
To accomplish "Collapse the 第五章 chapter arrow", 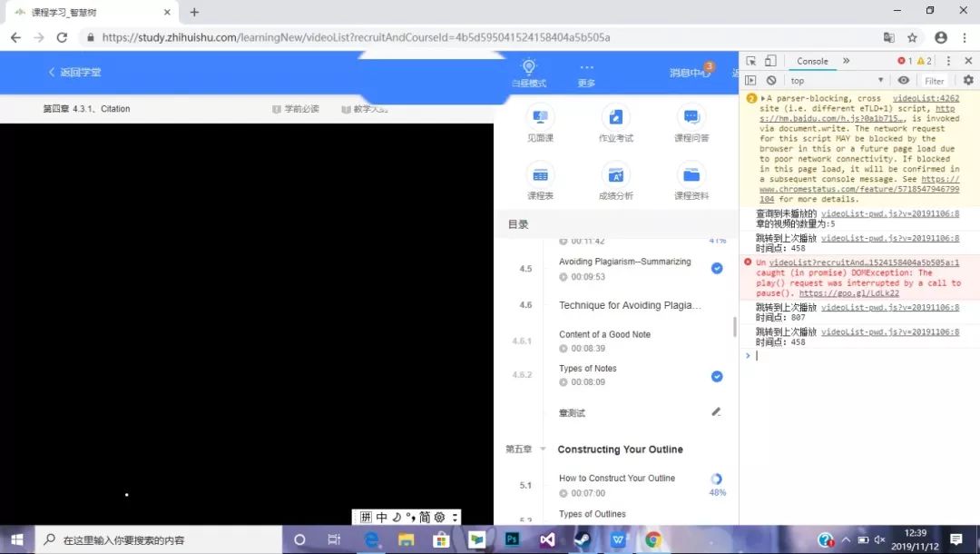I will (x=543, y=450).
